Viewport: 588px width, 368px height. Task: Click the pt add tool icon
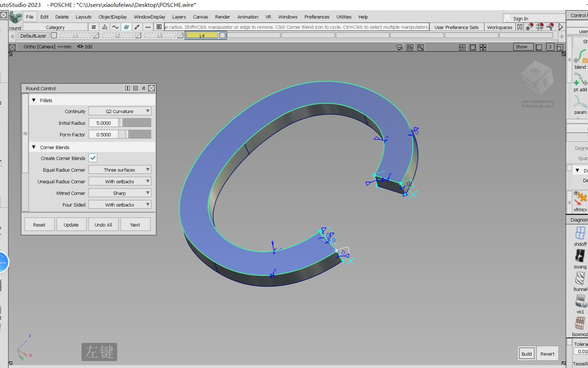point(580,80)
